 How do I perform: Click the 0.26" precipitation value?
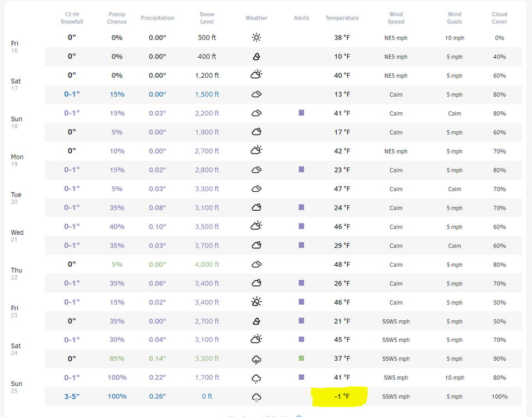click(157, 396)
